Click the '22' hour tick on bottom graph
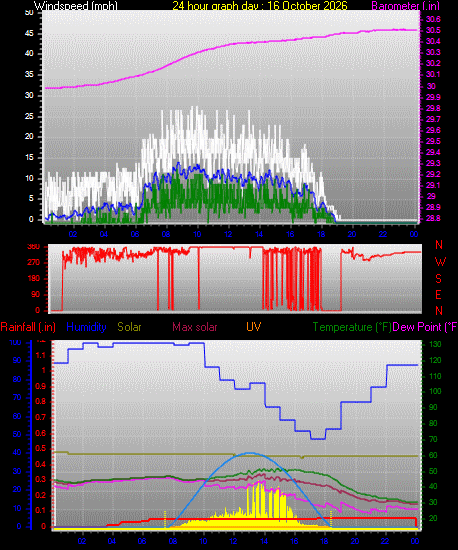This screenshot has height=550, width=458. pos(385,541)
